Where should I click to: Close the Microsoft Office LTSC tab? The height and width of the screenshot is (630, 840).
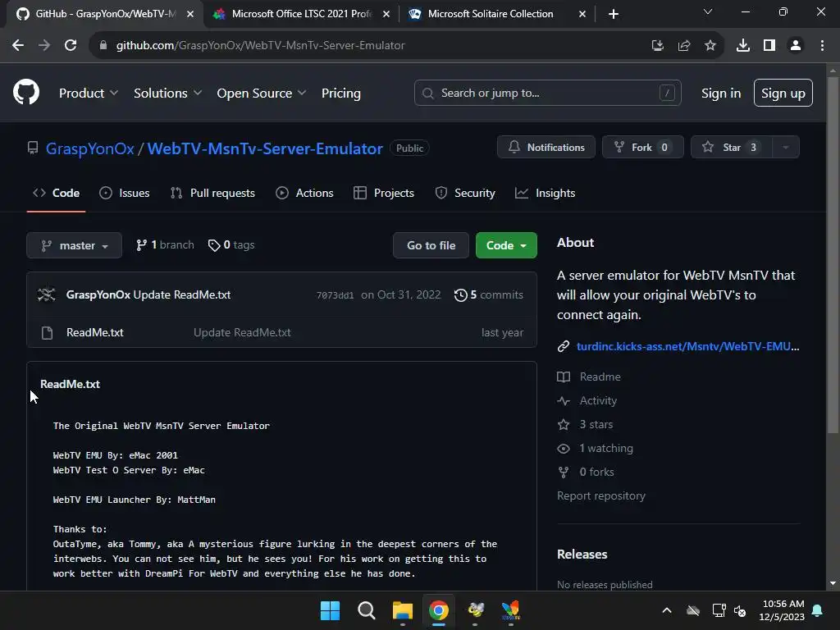386,14
